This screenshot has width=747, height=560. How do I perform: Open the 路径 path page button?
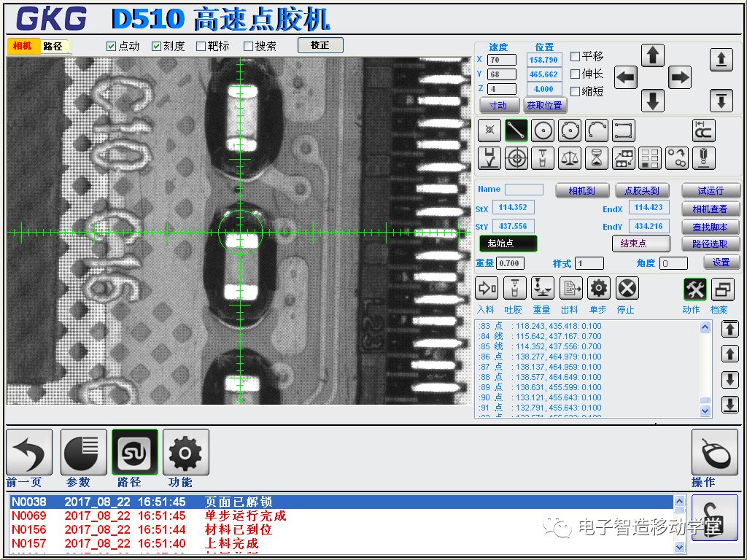[135, 452]
